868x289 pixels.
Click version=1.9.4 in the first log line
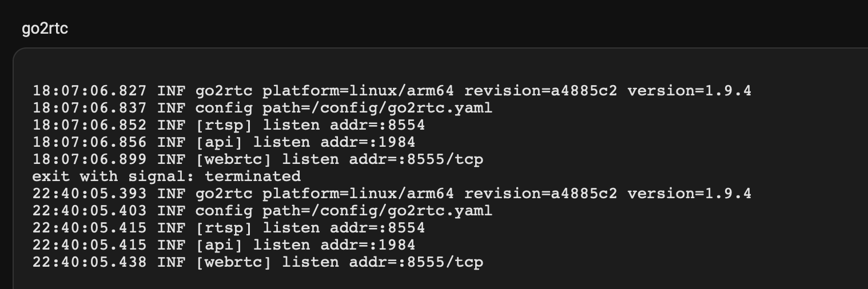689,90
